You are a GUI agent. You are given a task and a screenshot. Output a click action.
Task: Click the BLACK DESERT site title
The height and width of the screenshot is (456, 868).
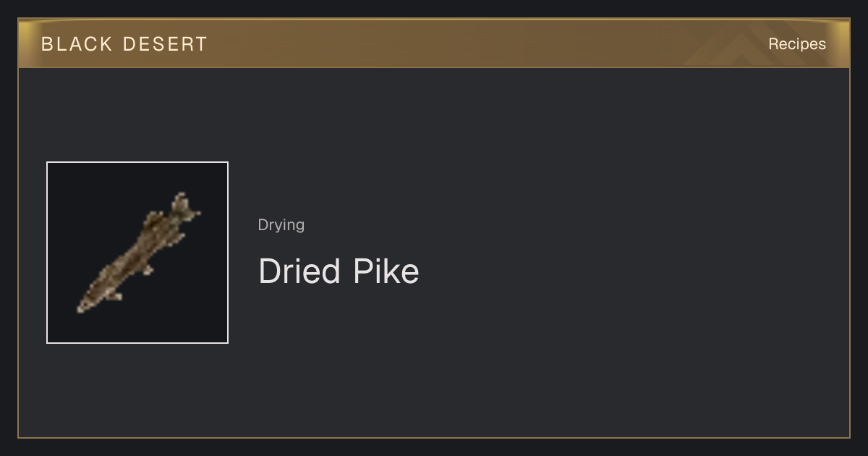(x=124, y=43)
